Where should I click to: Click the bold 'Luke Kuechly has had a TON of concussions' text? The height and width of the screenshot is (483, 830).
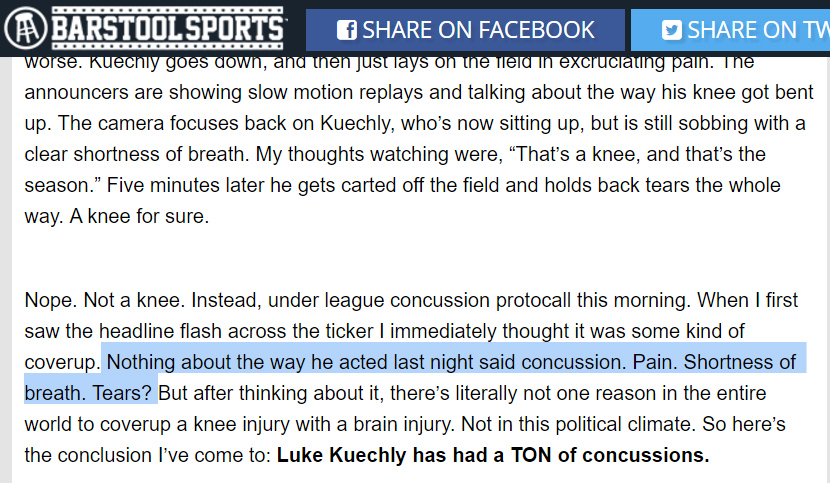[493, 455]
